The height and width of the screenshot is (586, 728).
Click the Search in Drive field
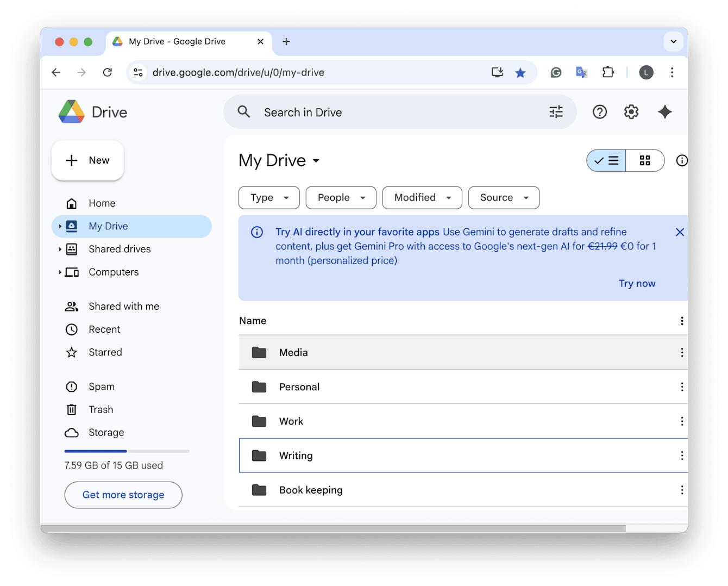(x=380, y=112)
